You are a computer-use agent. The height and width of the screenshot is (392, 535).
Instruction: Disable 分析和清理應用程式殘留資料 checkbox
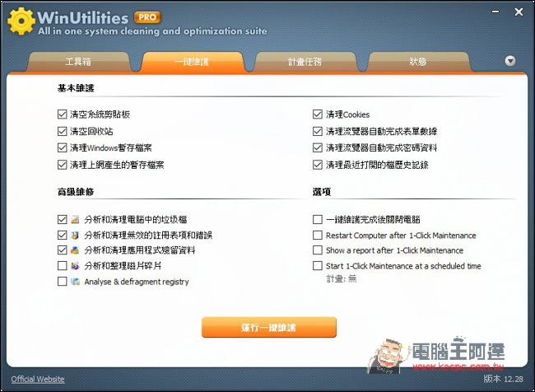(62, 250)
